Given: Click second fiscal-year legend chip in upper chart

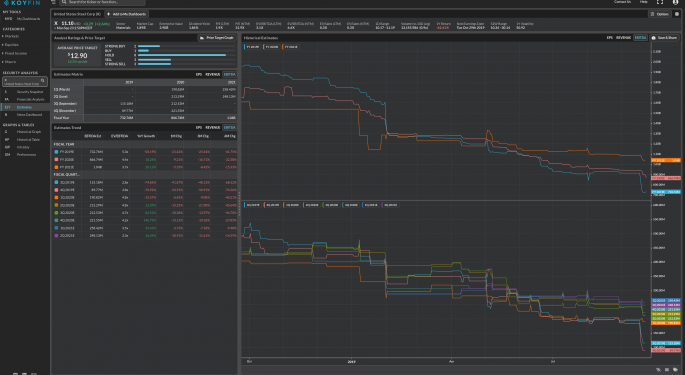Looking at the screenshot, I should 271,47.
